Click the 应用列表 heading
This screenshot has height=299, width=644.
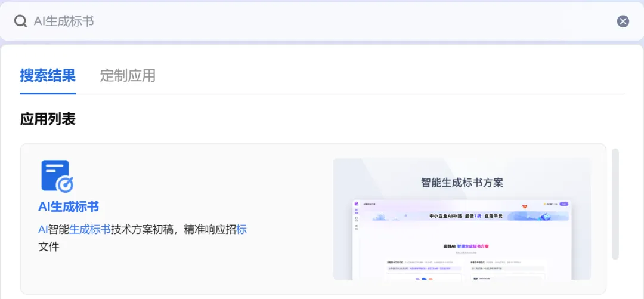[48, 120]
